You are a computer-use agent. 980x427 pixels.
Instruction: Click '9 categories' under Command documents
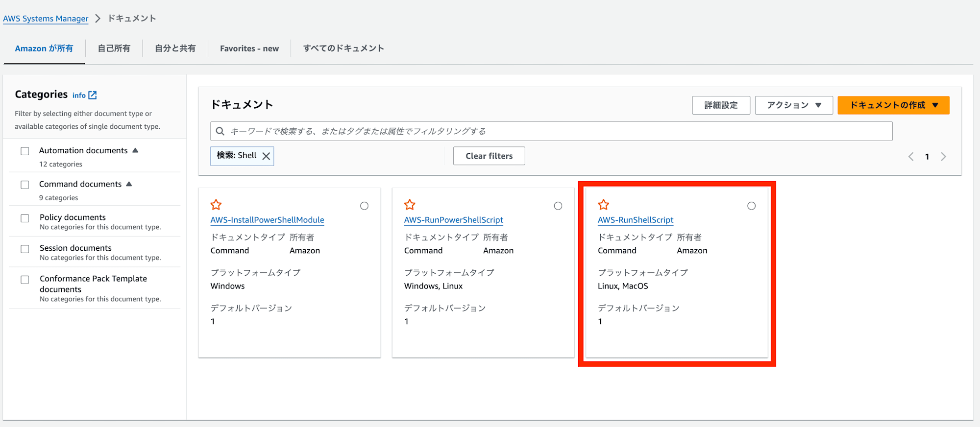(59, 198)
